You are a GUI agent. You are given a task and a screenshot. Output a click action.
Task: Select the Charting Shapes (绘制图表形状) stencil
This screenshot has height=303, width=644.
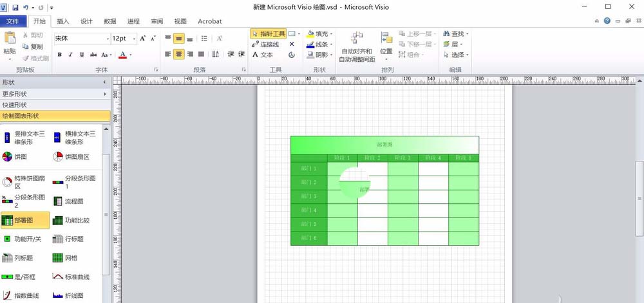[x=55, y=116]
